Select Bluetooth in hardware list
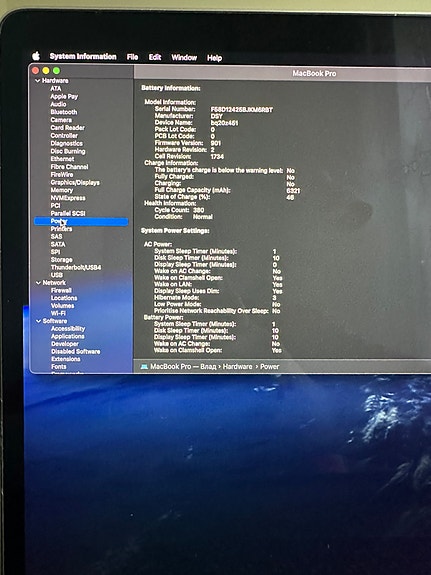The height and width of the screenshot is (575, 431). (x=64, y=112)
